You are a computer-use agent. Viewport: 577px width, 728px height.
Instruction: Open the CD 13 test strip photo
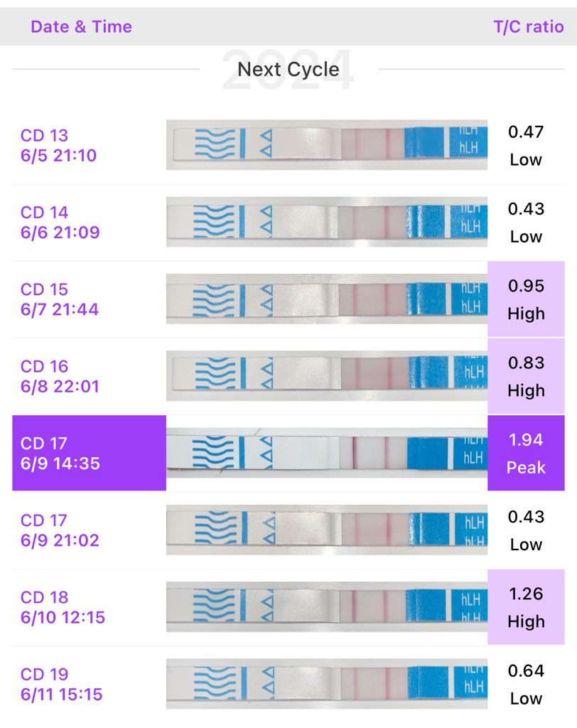327,145
